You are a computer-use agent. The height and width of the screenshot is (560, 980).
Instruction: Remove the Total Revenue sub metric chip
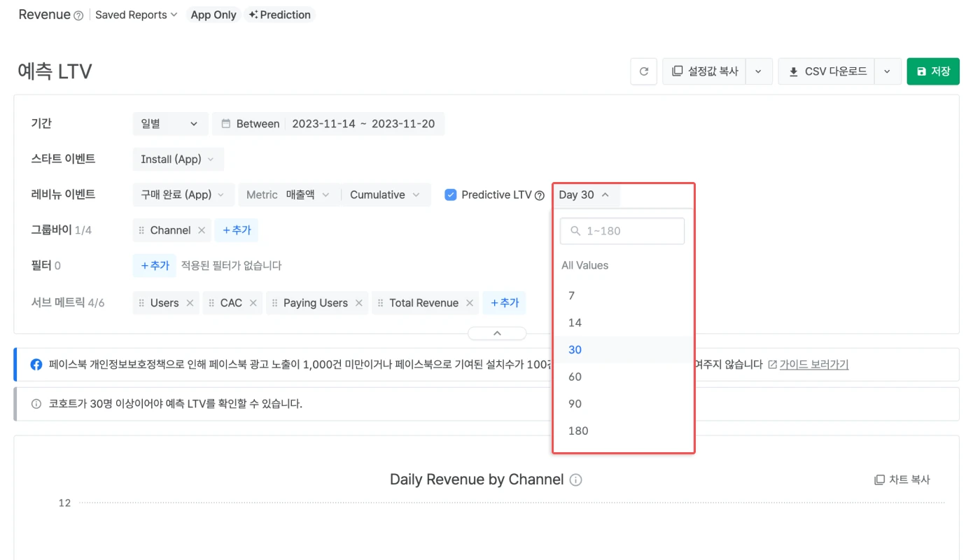point(470,303)
